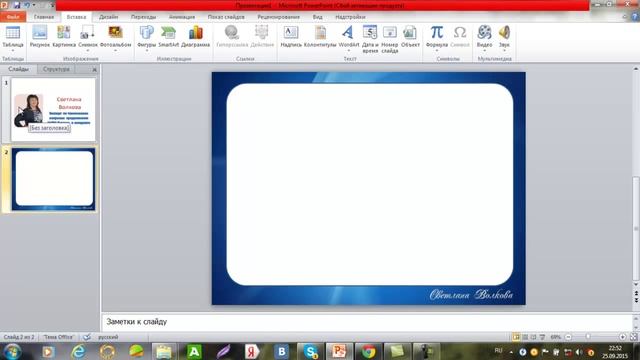Switch to the Переходы ribbon tab
Image resolution: width=640 pixels, height=360 pixels.
143,17
